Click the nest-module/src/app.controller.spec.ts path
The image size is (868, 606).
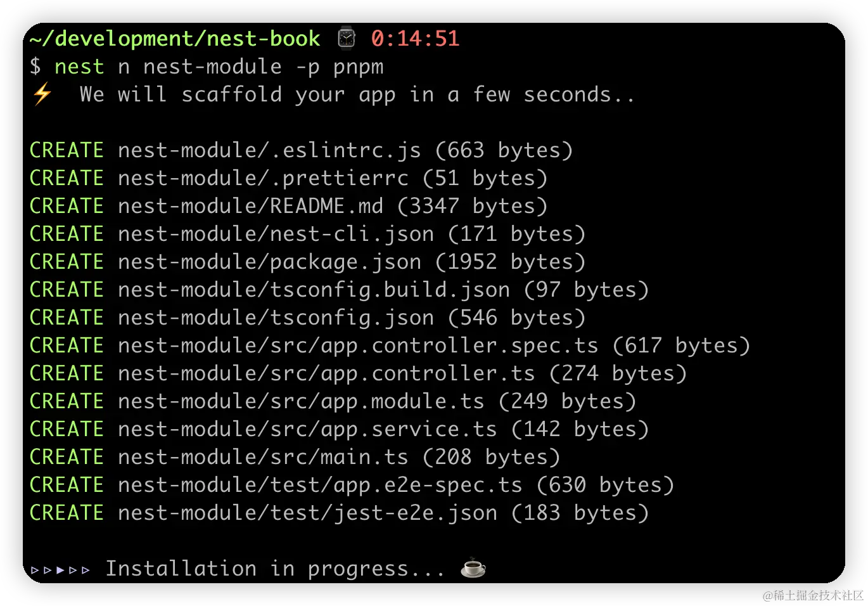[358, 345]
